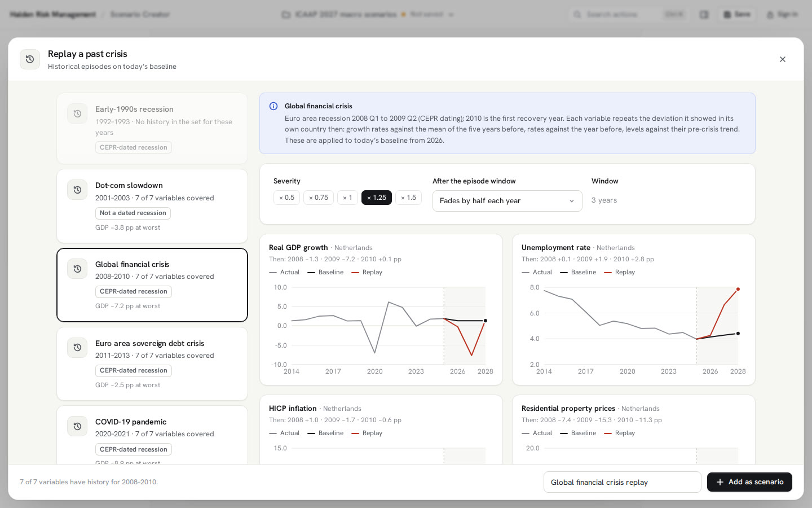
Task: Click '7 of 7 variables have history' status text
Action: click(x=89, y=482)
